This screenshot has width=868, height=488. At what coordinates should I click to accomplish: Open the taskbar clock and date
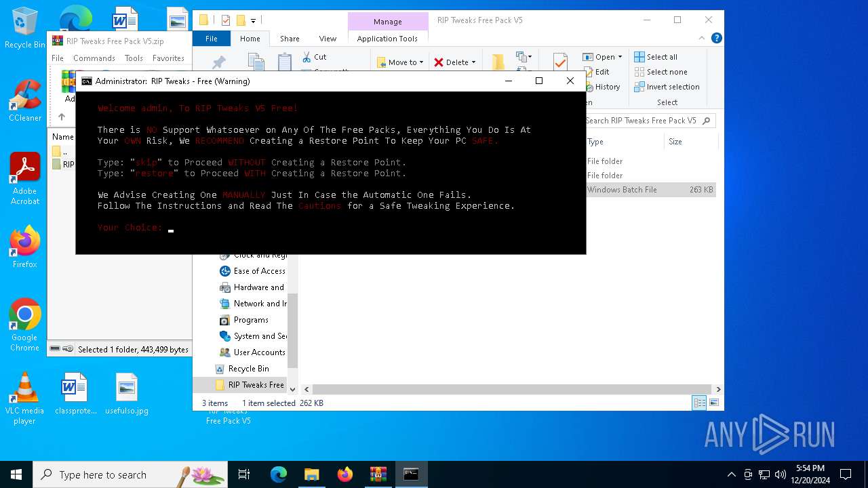810,474
